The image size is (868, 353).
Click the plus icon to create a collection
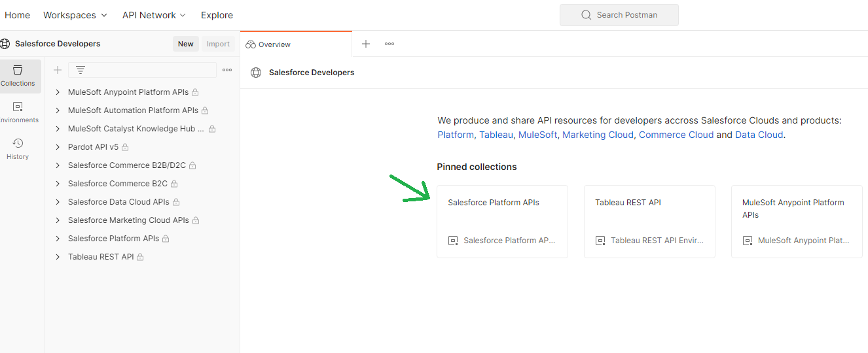click(58, 70)
